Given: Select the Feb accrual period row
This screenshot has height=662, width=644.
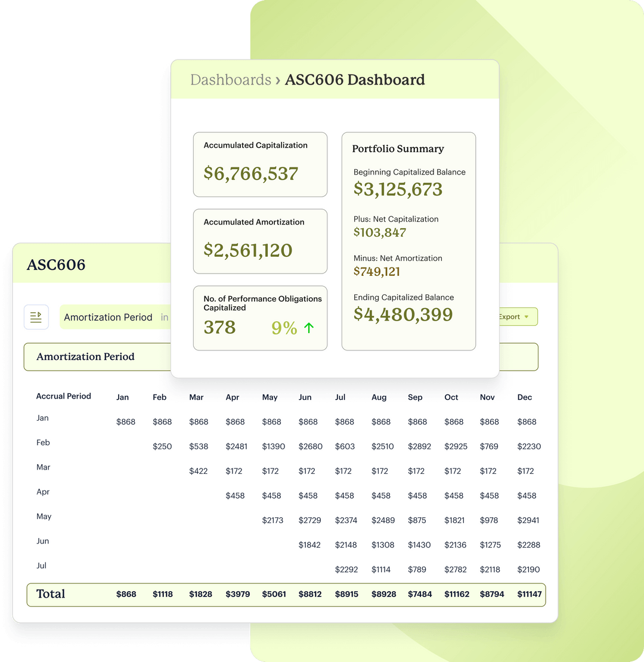Looking at the screenshot, I should coord(43,443).
